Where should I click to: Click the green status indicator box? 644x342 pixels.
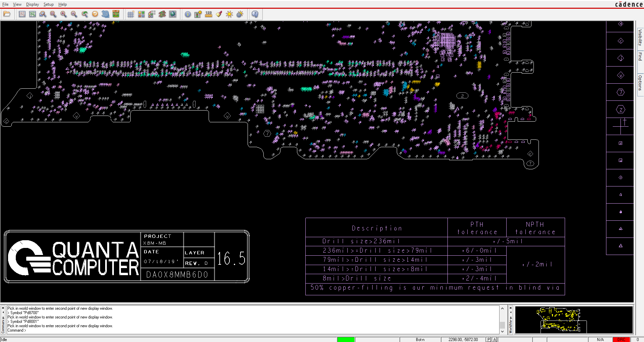346,339
